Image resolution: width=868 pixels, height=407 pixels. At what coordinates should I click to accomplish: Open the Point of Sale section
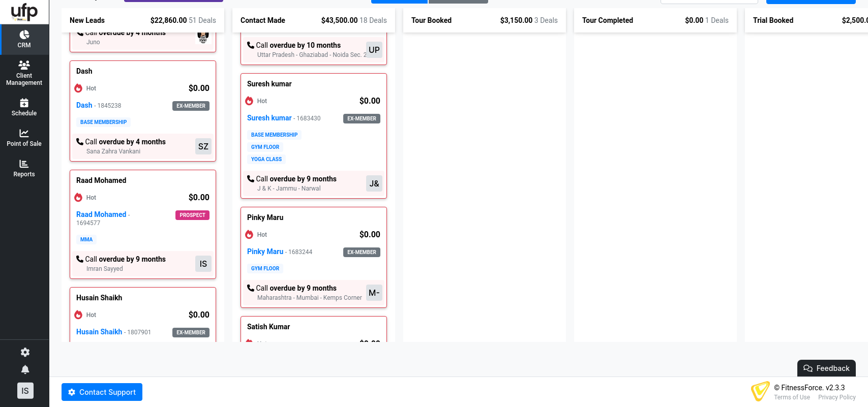point(24,133)
